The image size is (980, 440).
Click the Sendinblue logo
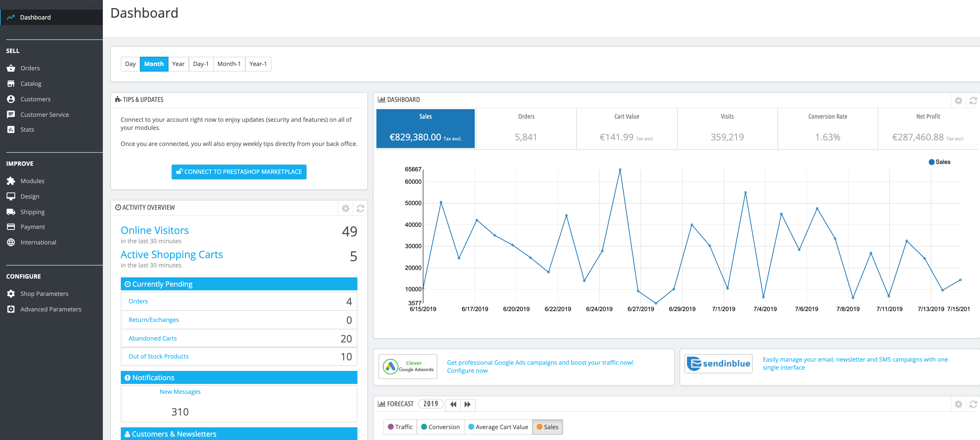click(718, 363)
